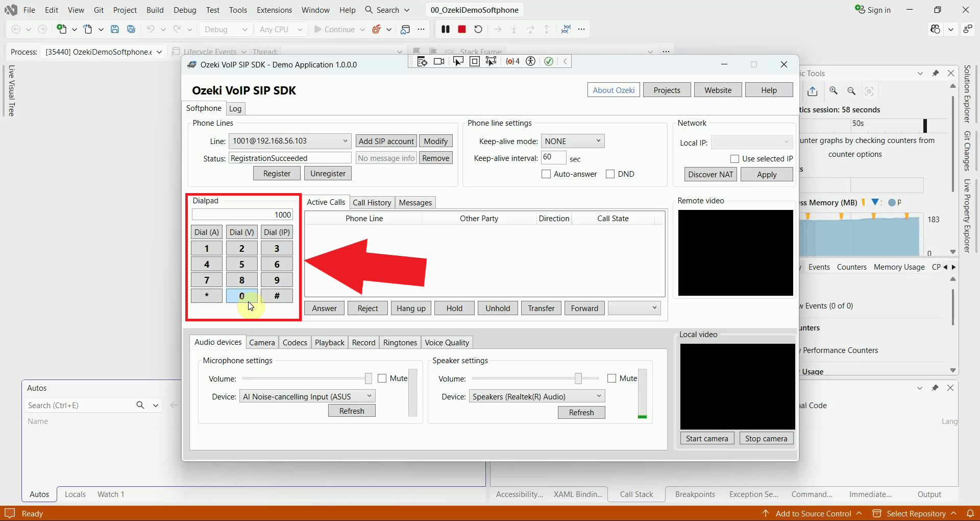Viewport: 980px width, 521px height.
Task: Click Track Focused Element icon in overlay
Action: click(491, 62)
